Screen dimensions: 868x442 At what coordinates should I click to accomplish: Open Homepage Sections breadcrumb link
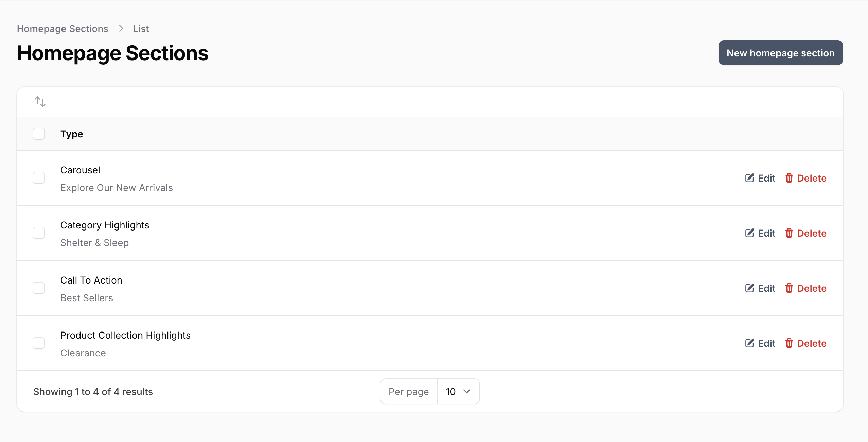tap(63, 29)
